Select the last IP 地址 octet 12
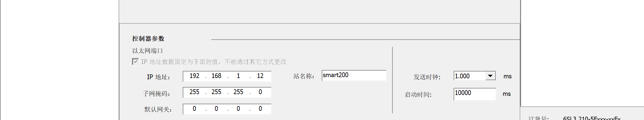Viewport: 644px width, 120px height. [x=260, y=76]
